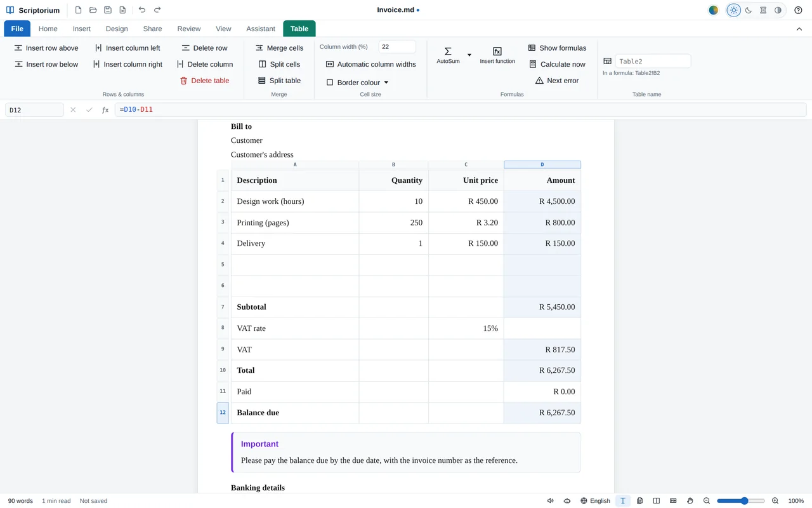Collapse the ribbon with the chevron
Screen dimensions: 812x508
pos(799,29)
